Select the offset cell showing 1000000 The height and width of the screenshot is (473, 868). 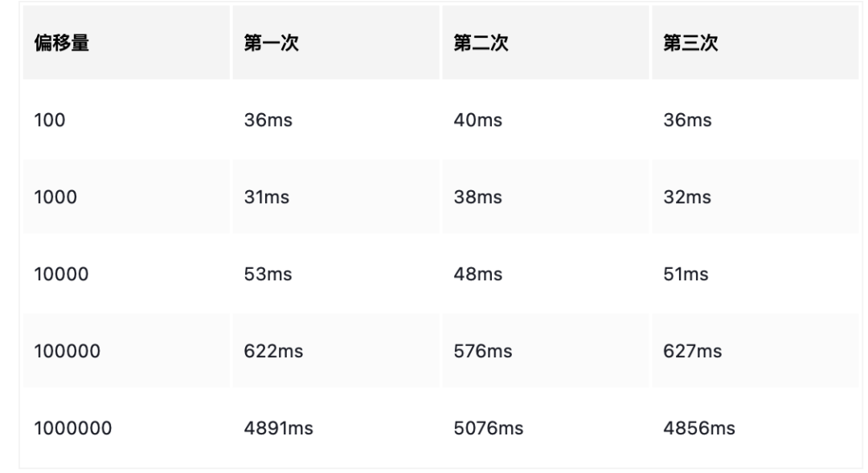126,428
